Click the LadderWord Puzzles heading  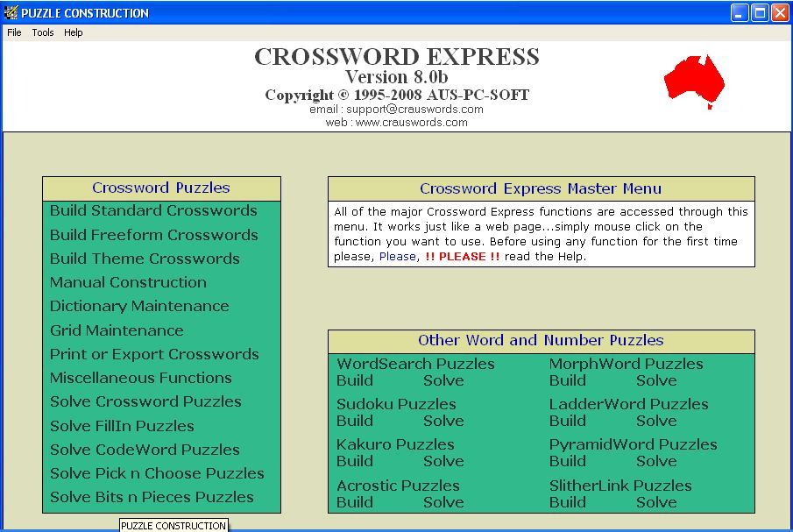[628, 404]
